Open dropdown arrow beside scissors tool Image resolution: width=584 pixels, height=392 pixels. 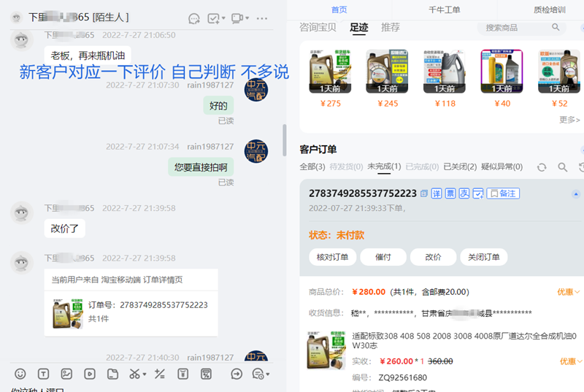pyautogui.click(x=145, y=374)
